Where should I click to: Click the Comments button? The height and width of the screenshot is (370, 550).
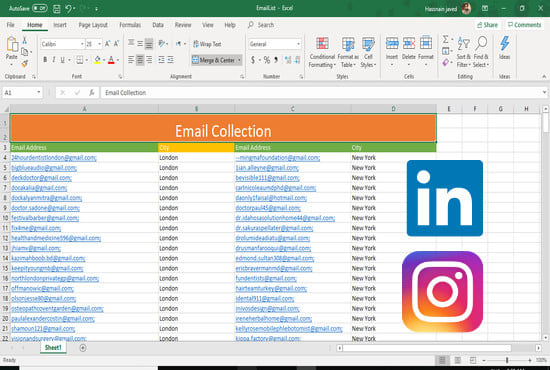coord(524,25)
